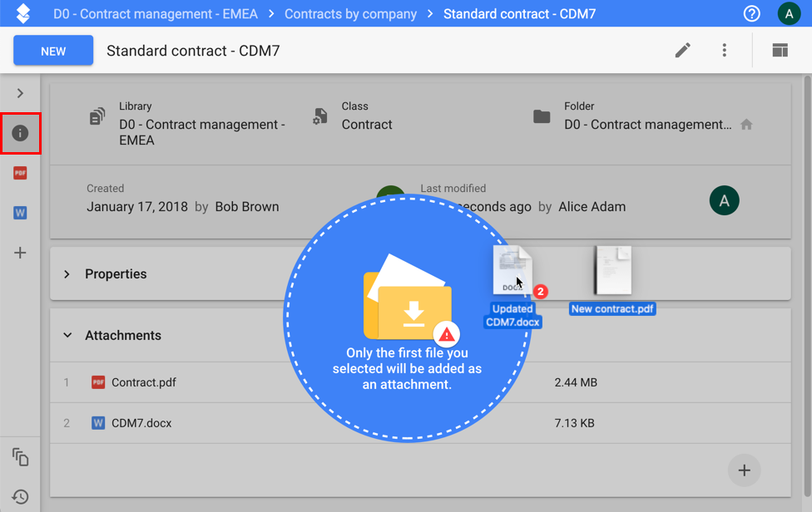Add attachment using sidebar plus icon
This screenshot has width=812, height=512.
click(x=20, y=253)
